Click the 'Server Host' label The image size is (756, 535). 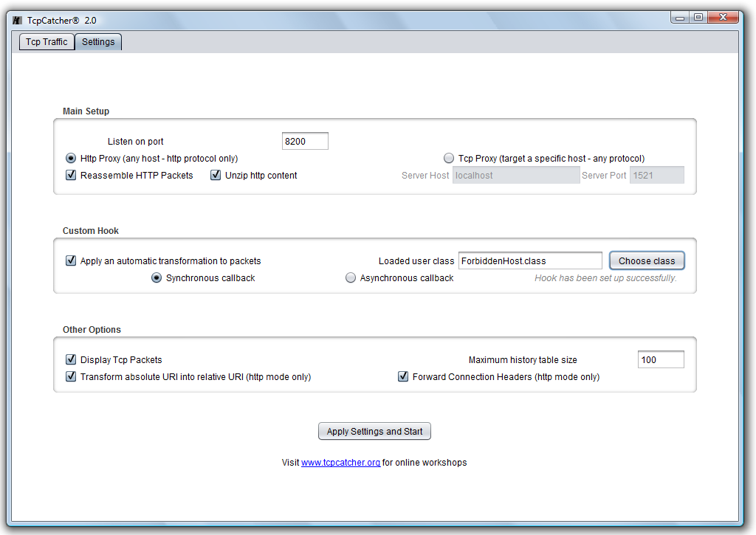coord(425,176)
